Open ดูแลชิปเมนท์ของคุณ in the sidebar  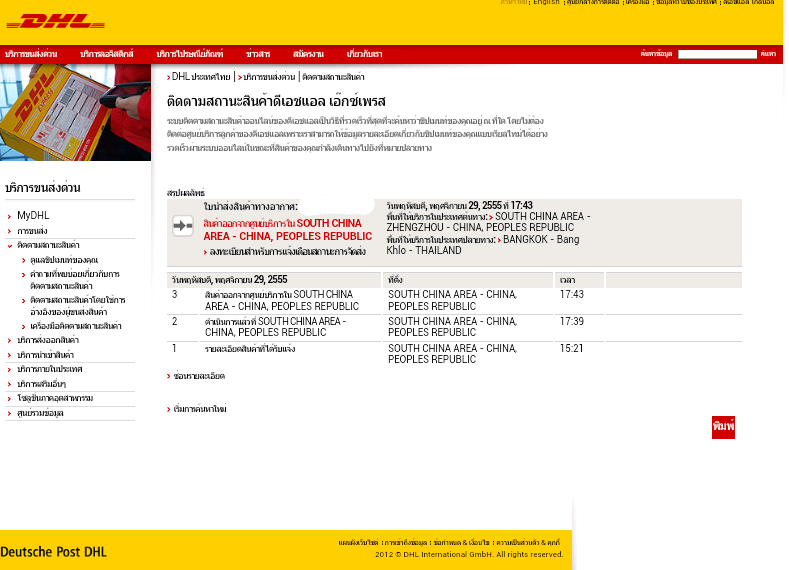coord(64,260)
